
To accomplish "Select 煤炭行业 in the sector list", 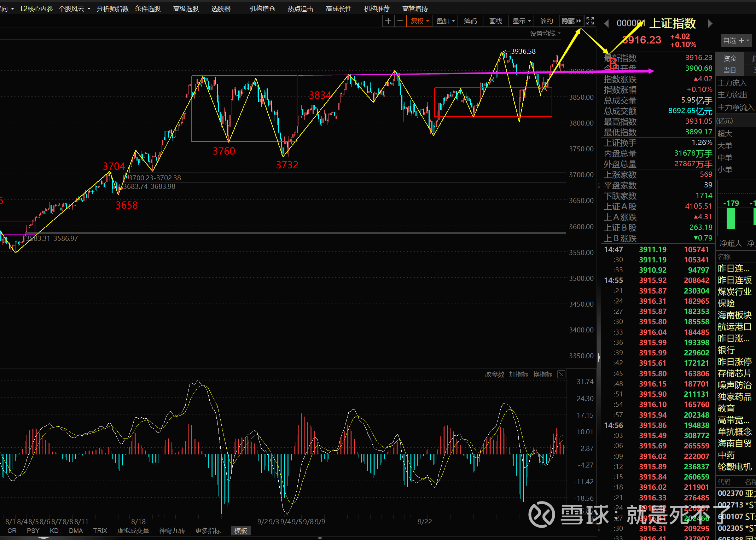I will (x=734, y=292).
